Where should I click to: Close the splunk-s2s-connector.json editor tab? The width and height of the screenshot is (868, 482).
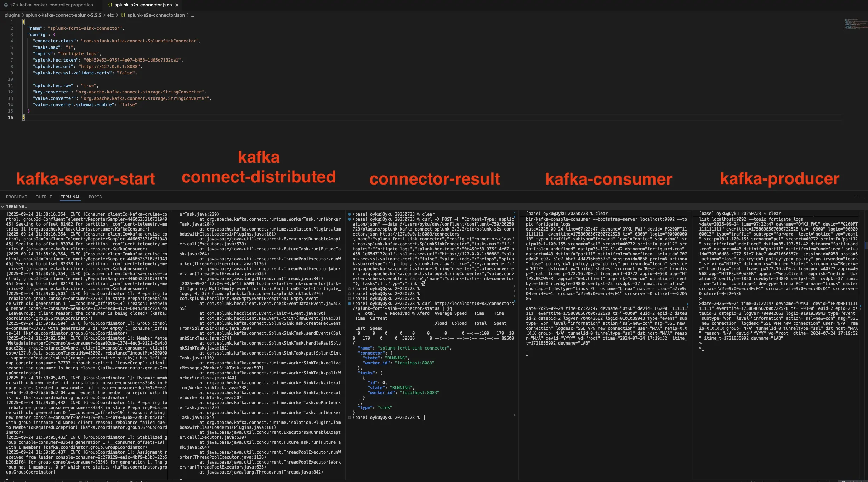[x=177, y=5]
